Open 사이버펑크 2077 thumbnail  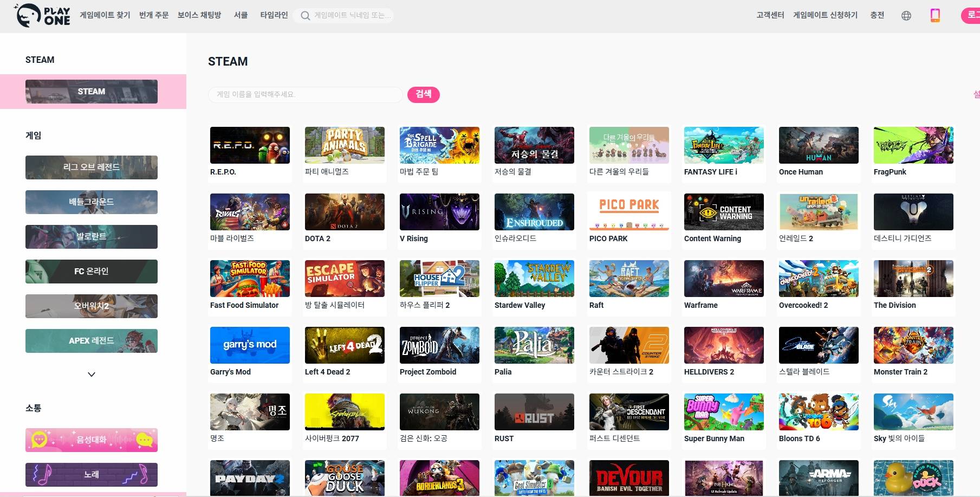[345, 412]
